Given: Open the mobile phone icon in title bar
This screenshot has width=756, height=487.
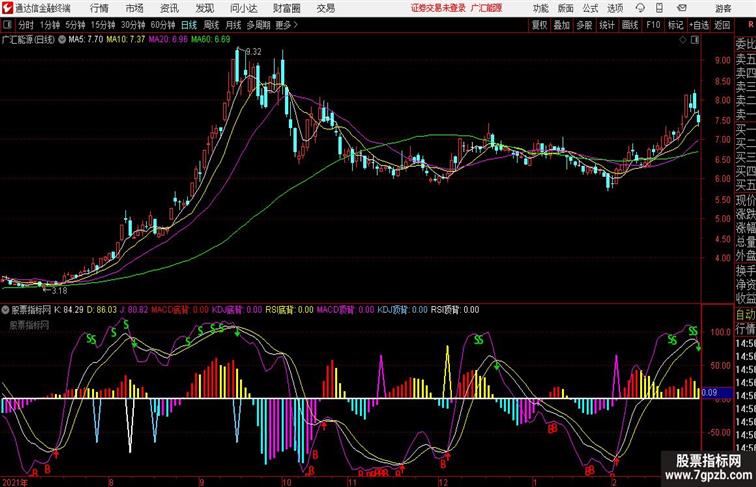Looking at the screenshot, I should click(659, 8).
